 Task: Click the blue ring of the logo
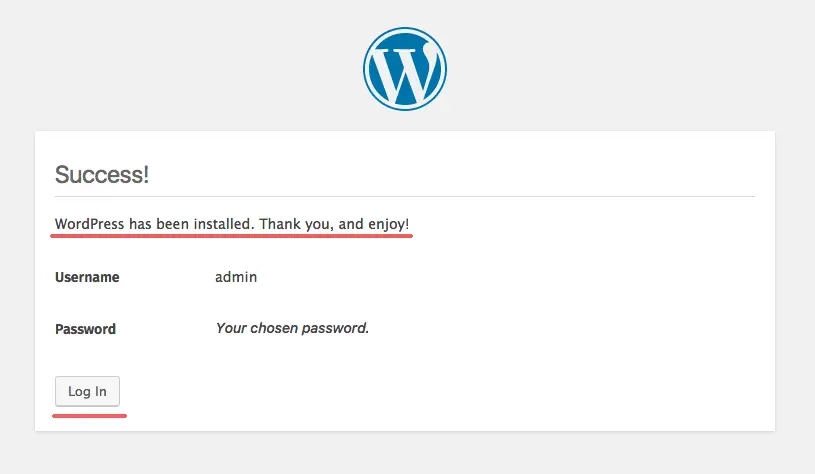point(404,30)
